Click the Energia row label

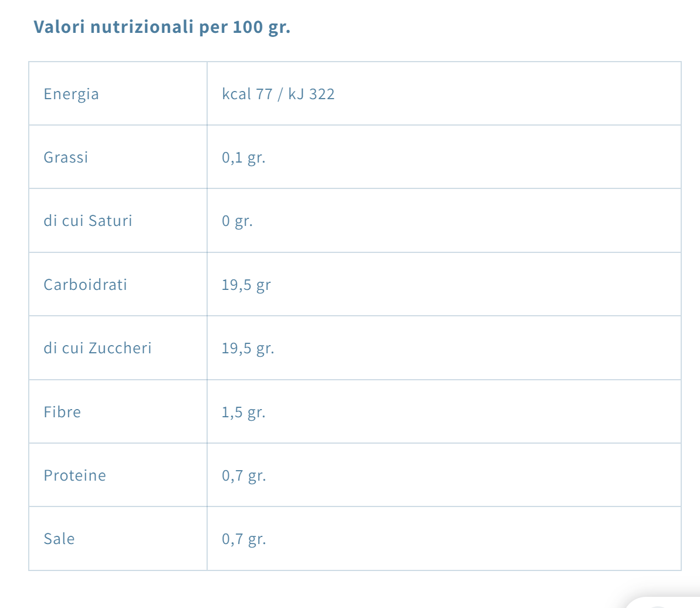point(71,94)
